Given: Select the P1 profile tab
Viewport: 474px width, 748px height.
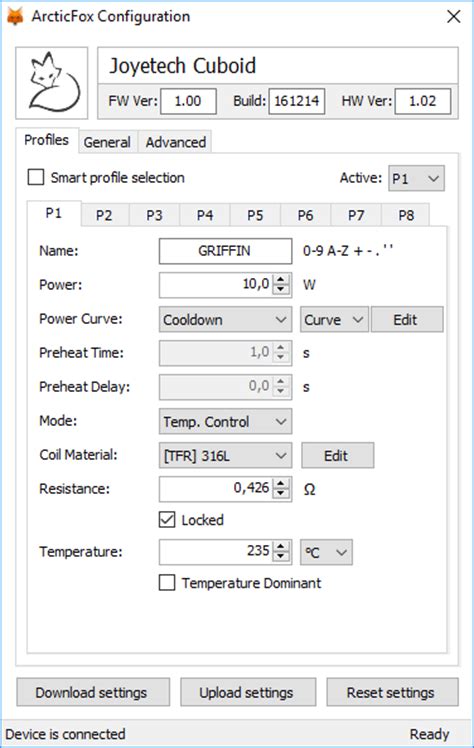Looking at the screenshot, I should [54, 213].
